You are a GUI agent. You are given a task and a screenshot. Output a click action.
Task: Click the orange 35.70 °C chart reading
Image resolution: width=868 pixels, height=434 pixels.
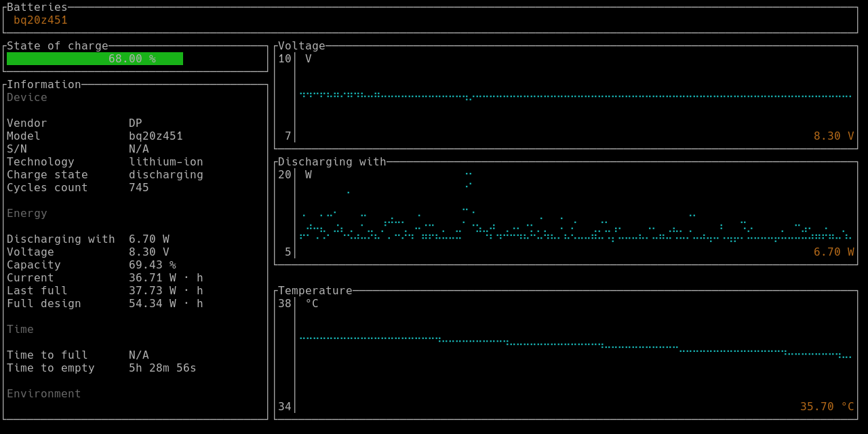coord(827,407)
